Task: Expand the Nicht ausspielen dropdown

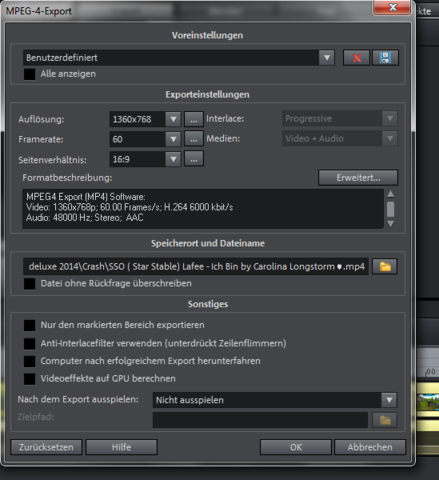Action: click(x=389, y=400)
